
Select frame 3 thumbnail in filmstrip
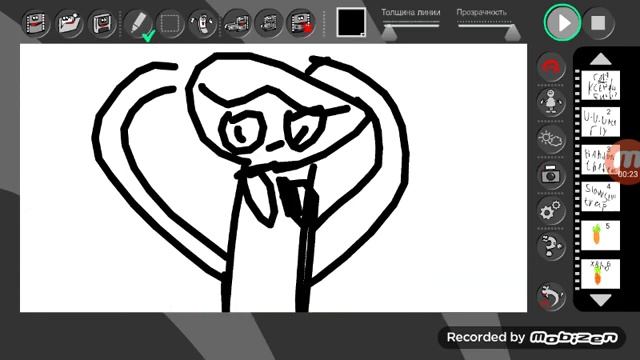click(x=598, y=160)
